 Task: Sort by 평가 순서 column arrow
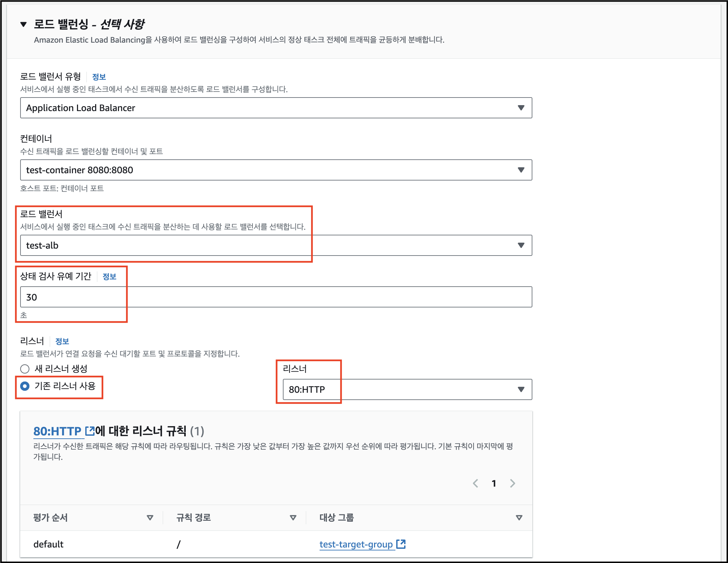pyautogui.click(x=150, y=518)
